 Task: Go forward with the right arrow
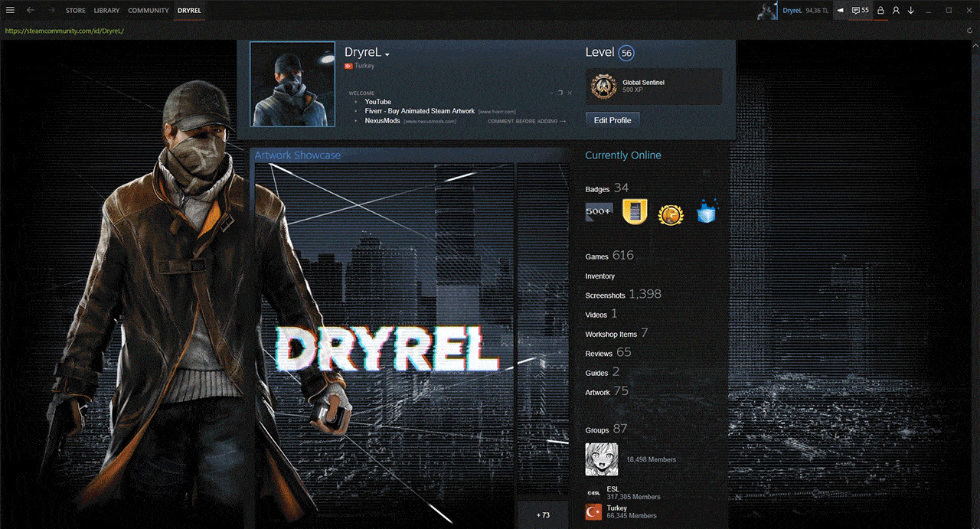pos(51,10)
